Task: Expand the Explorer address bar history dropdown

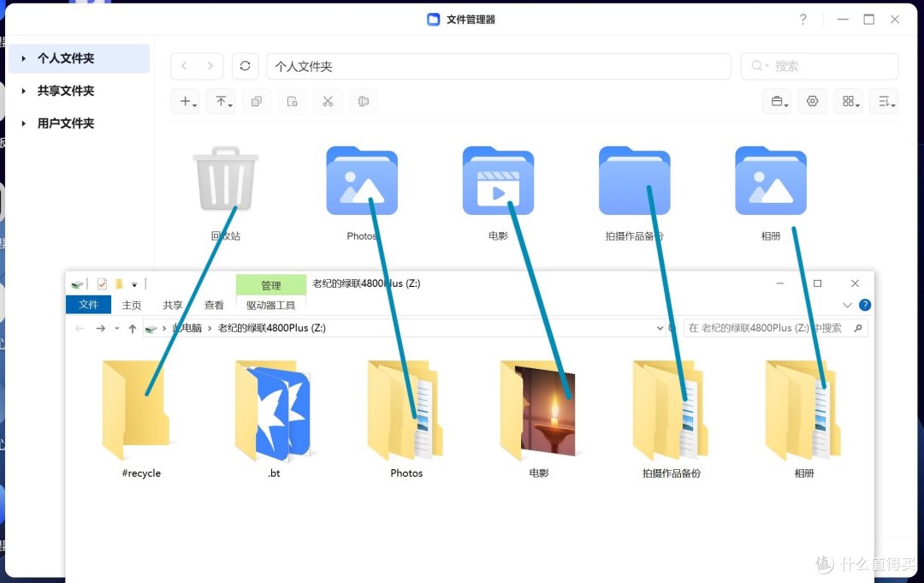Action: (660, 329)
